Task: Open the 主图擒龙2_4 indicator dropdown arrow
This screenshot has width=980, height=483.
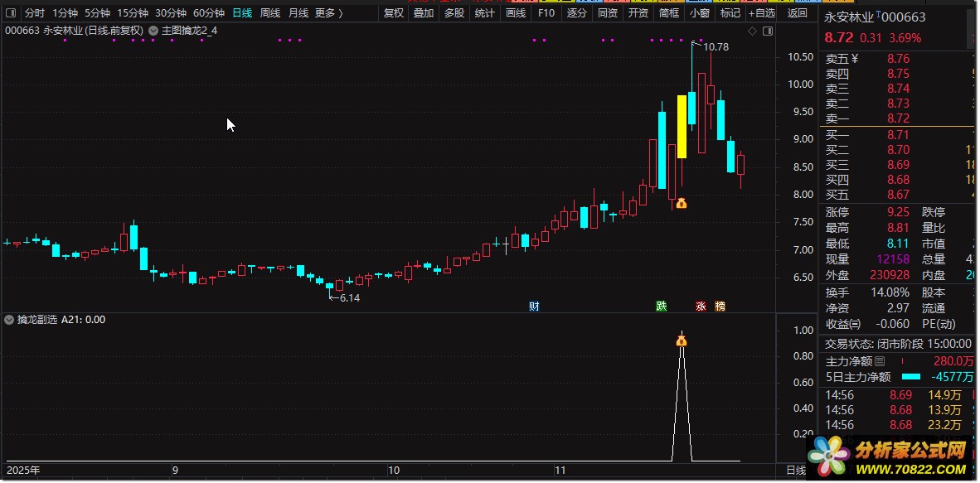Action: [153, 31]
